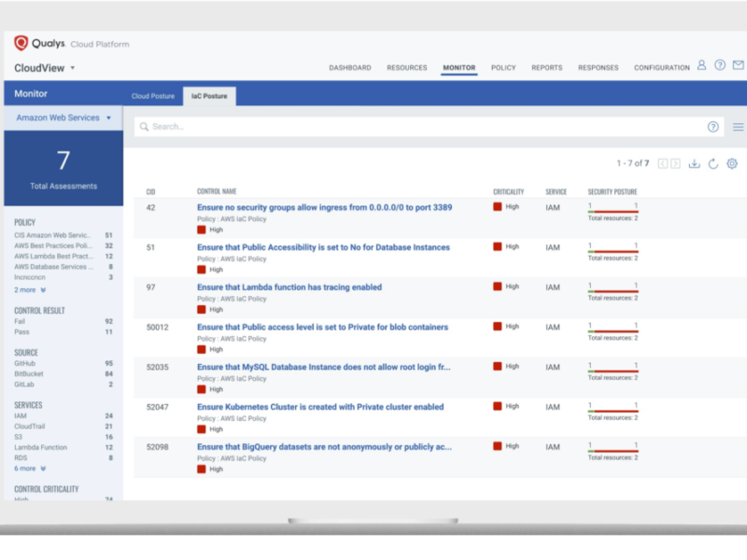Open Public Accessibility Database Instances control

[x=323, y=247]
